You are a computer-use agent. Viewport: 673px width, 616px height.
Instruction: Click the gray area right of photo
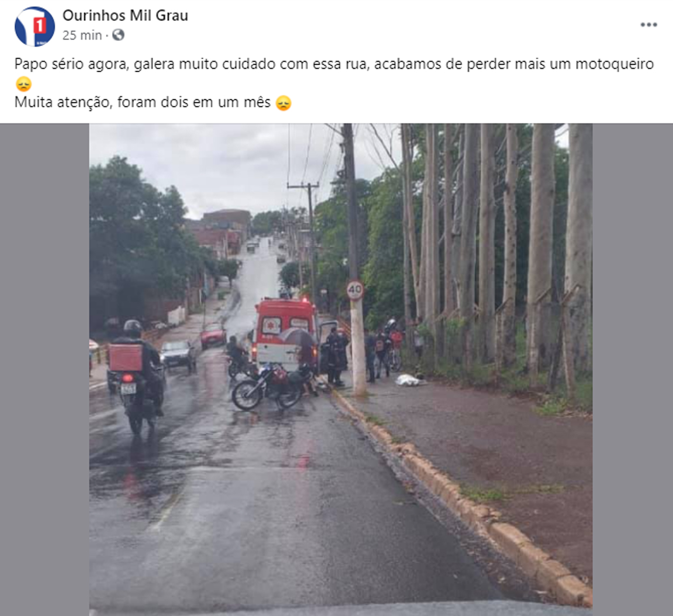tap(633, 370)
